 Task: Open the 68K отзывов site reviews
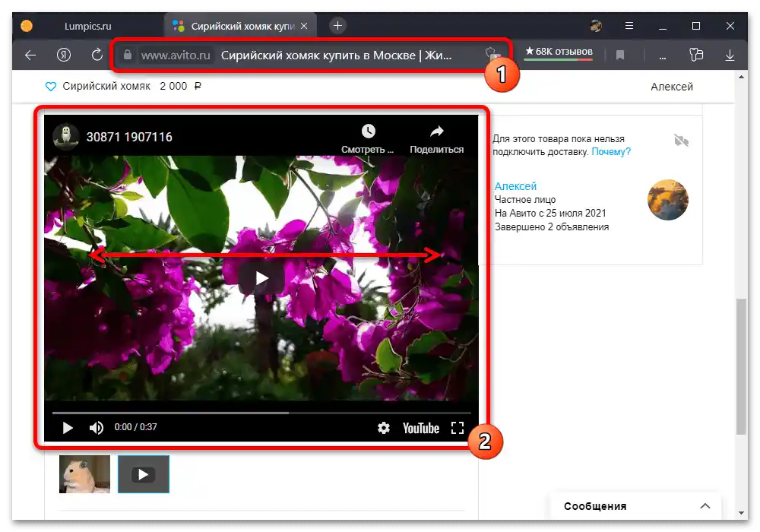coord(559,52)
